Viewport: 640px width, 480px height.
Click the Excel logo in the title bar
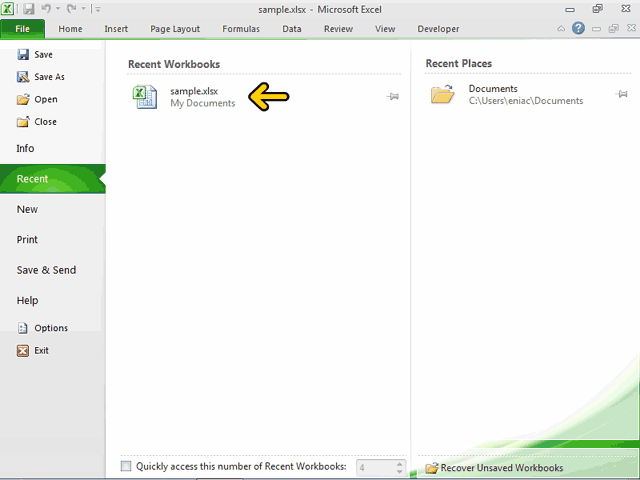point(7,9)
